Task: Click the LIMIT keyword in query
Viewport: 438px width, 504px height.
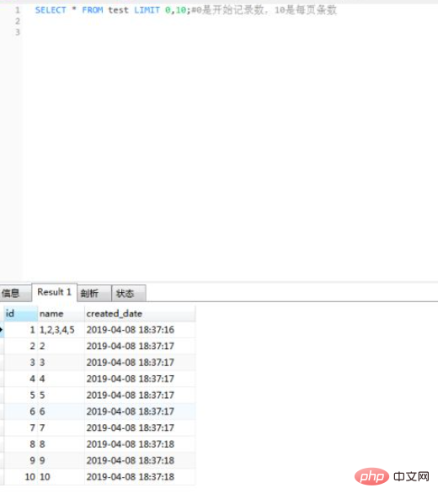Action: (147, 10)
